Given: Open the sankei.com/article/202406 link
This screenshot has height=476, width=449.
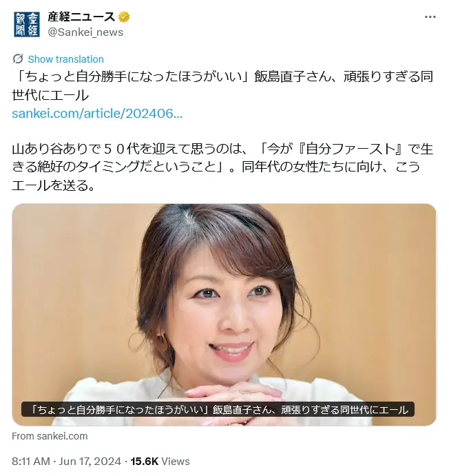Looking at the screenshot, I should pyautogui.click(x=97, y=113).
